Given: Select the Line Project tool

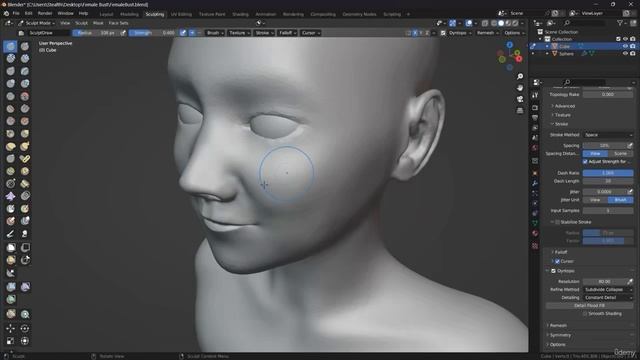Looking at the screenshot, I should [x=11, y=273].
